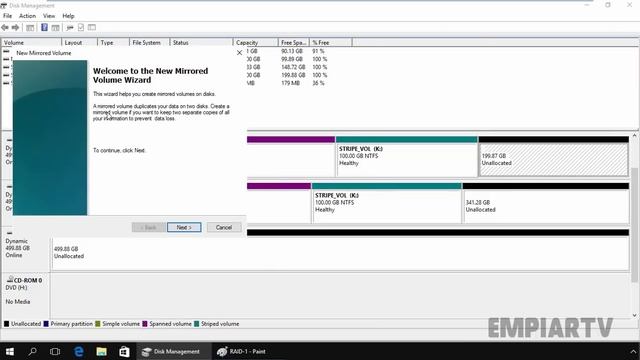Viewport: 640px width, 360px height.
Task: Open taskbar Search magnifier
Action: pos(32,351)
